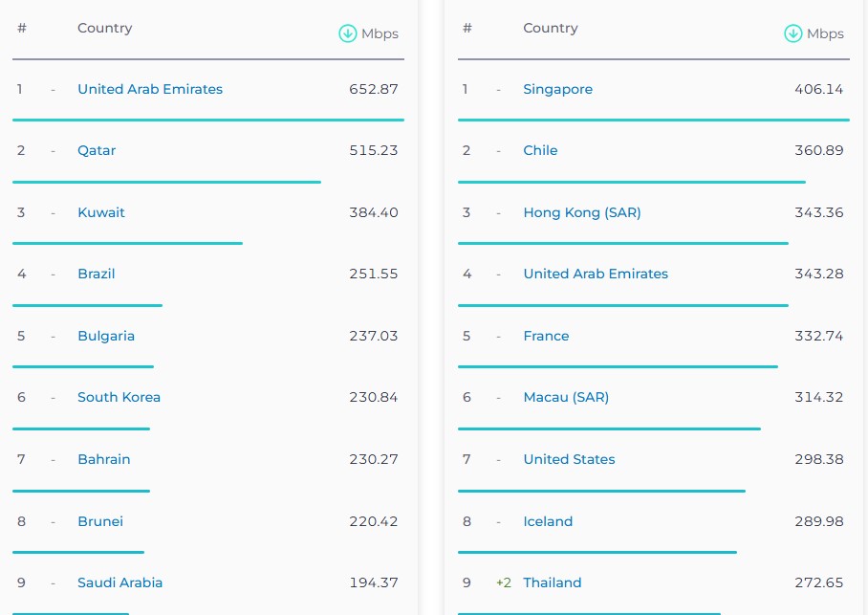
Task: Select Bahrain in the rankings list
Action: [x=104, y=459]
